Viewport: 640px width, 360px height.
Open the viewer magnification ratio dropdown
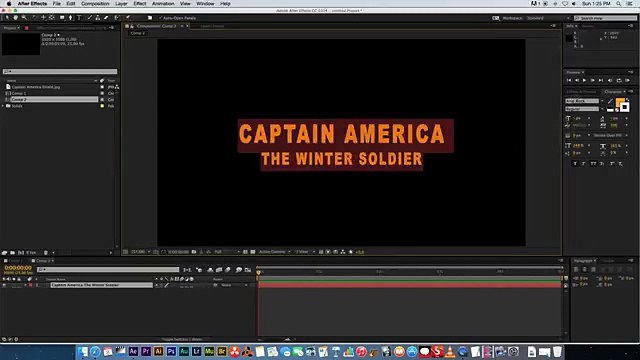point(140,252)
